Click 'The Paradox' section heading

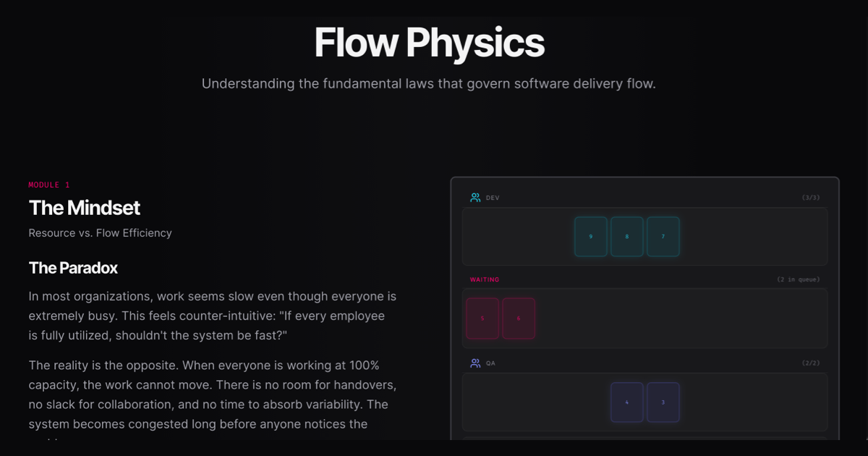tap(73, 268)
